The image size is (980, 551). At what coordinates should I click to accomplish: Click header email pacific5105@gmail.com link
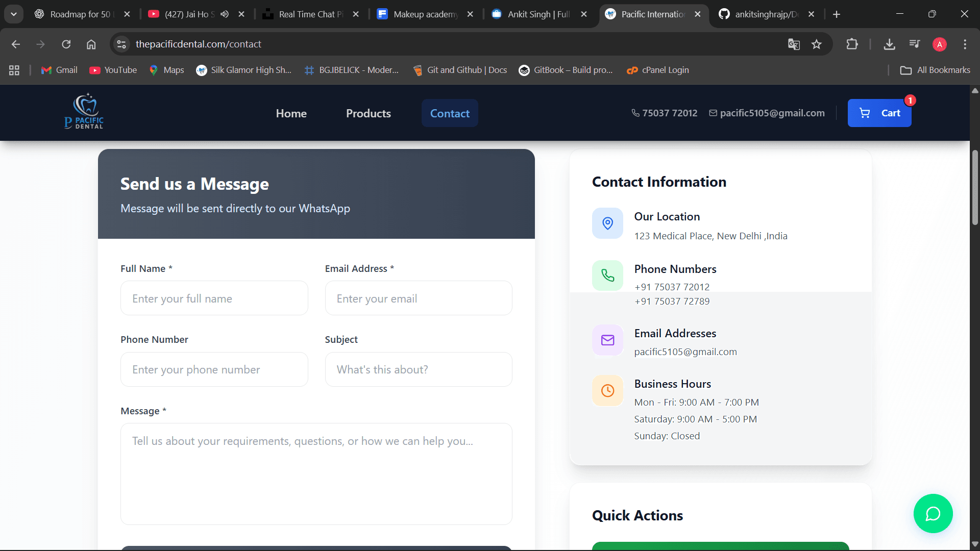click(x=772, y=113)
